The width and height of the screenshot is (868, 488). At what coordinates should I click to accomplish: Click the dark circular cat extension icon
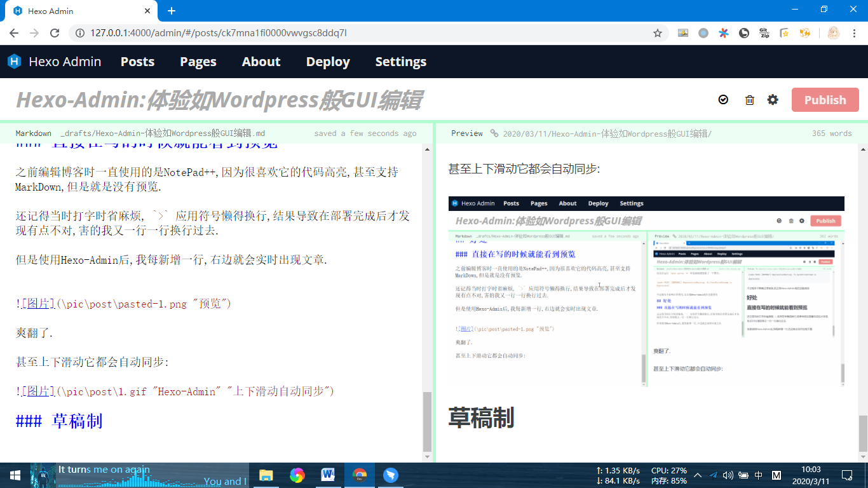744,33
